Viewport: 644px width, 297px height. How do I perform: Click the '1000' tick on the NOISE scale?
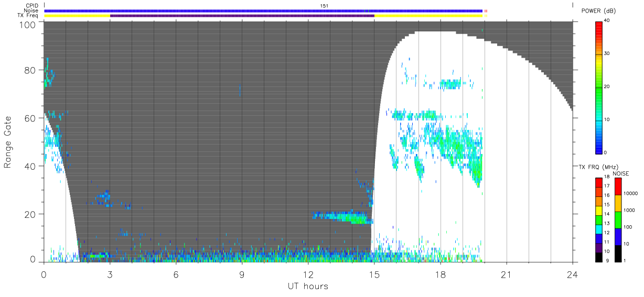click(630, 210)
